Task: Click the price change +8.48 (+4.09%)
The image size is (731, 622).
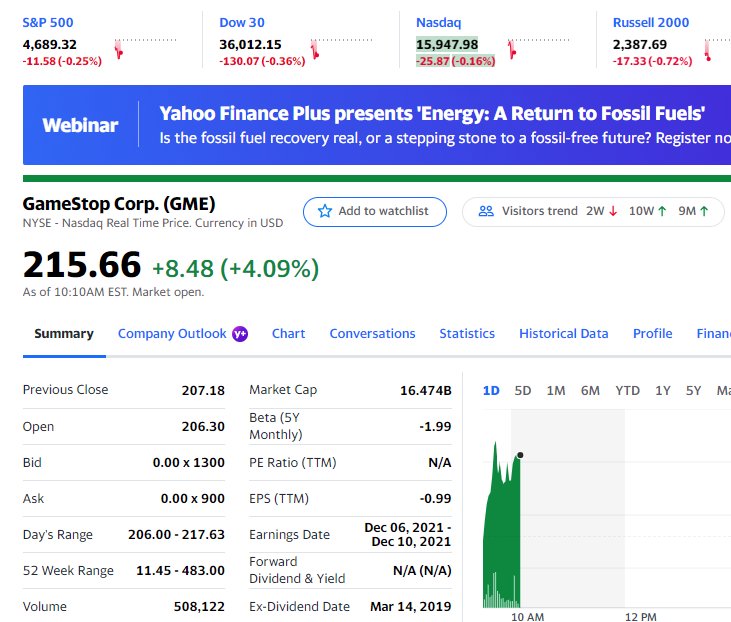Action: click(235, 269)
